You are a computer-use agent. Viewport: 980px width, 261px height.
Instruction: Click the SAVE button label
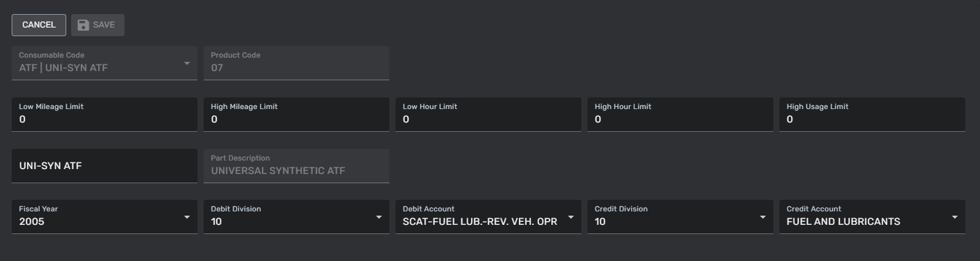(104, 25)
